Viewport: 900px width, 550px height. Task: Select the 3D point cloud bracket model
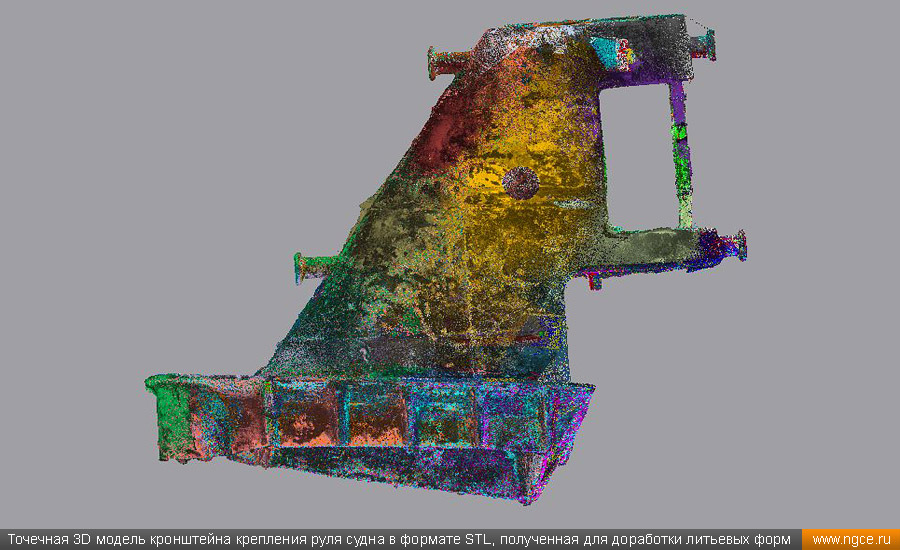(445, 259)
